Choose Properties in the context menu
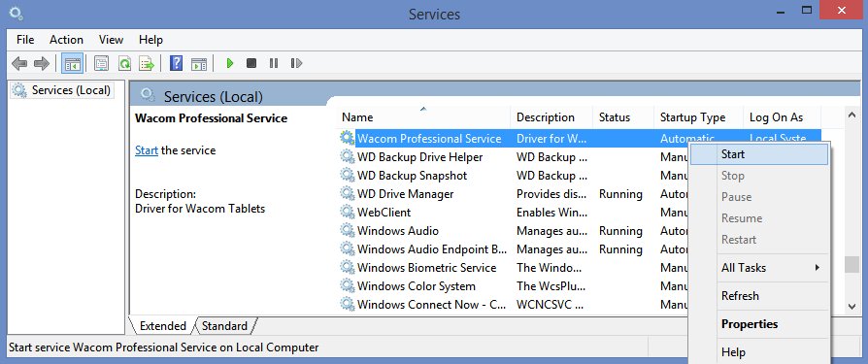The height and width of the screenshot is (364, 868). pos(759,324)
